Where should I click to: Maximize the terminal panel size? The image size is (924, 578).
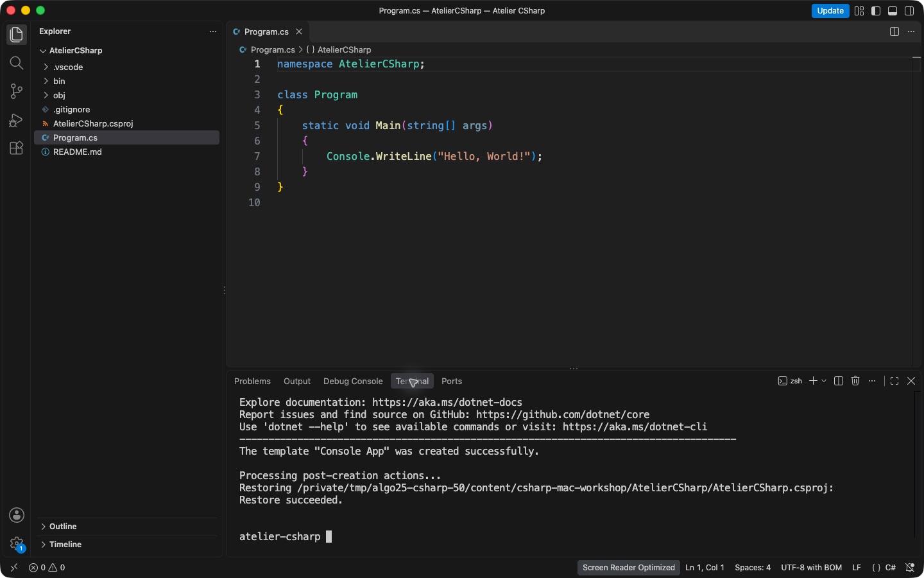(x=894, y=381)
